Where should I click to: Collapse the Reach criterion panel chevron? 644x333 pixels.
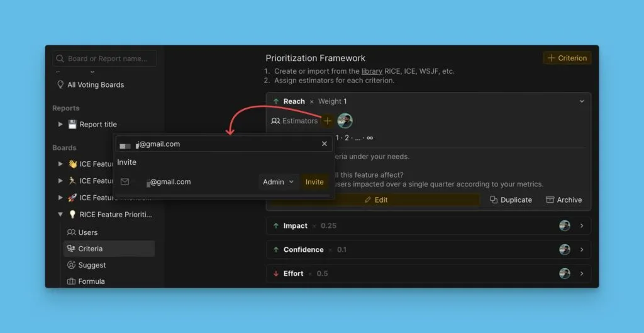pos(582,101)
